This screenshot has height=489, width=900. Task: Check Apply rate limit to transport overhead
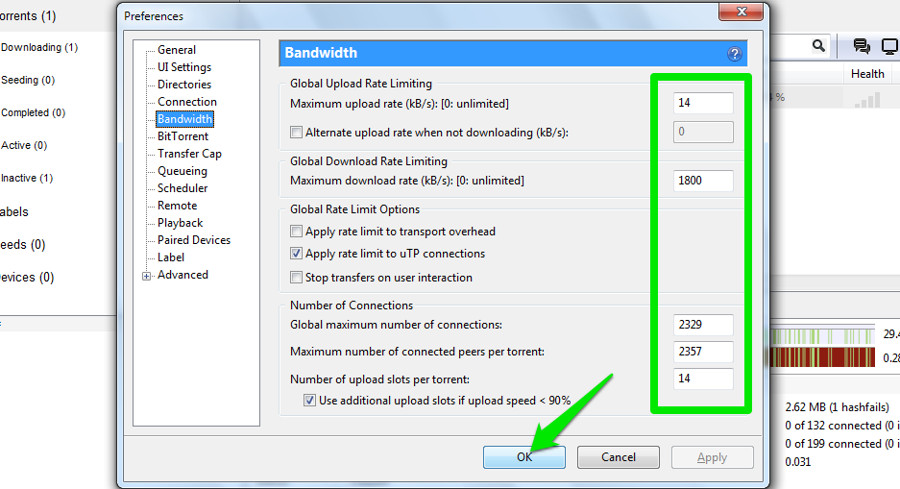pyautogui.click(x=296, y=232)
